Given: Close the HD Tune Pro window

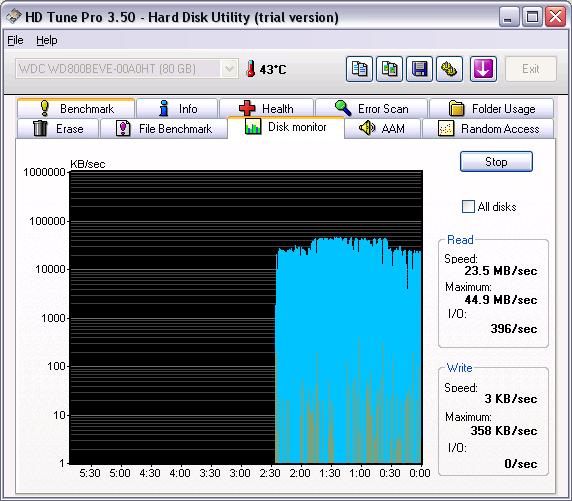Looking at the screenshot, I should point(556,17).
